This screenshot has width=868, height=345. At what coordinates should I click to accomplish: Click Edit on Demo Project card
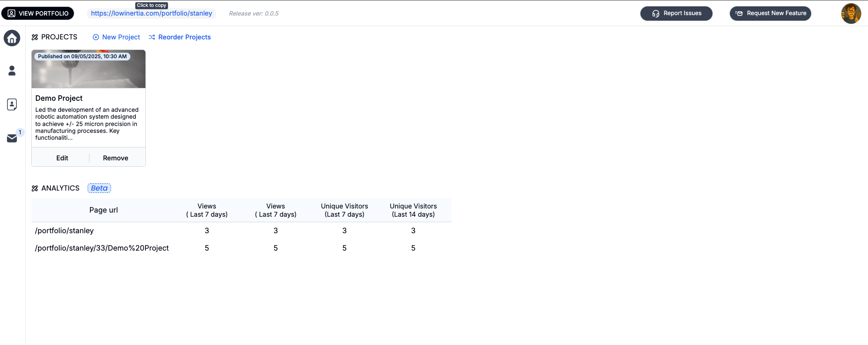pos(62,158)
